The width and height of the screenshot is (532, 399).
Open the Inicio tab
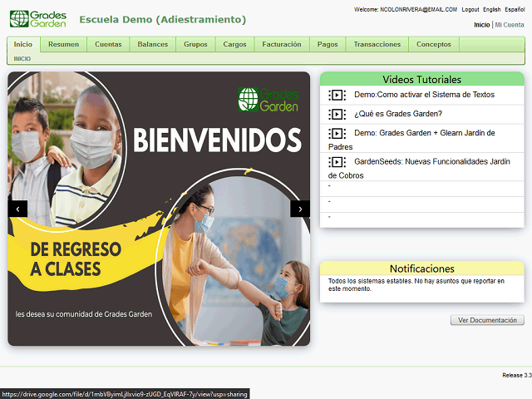point(23,44)
